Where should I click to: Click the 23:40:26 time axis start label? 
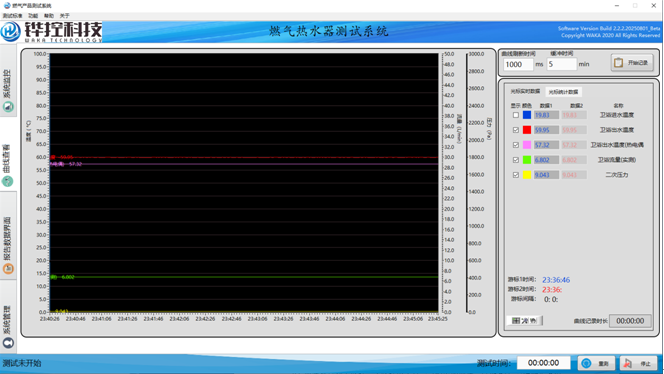pos(50,319)
